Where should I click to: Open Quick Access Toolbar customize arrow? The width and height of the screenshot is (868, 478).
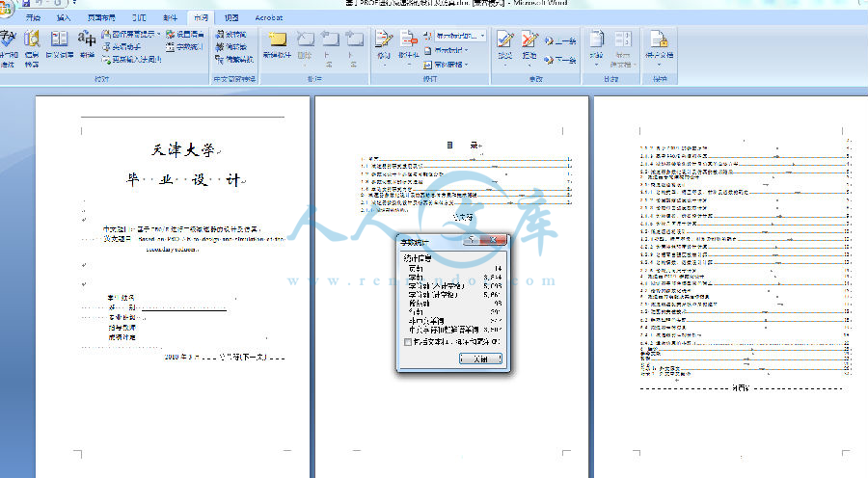coord(74,3)
